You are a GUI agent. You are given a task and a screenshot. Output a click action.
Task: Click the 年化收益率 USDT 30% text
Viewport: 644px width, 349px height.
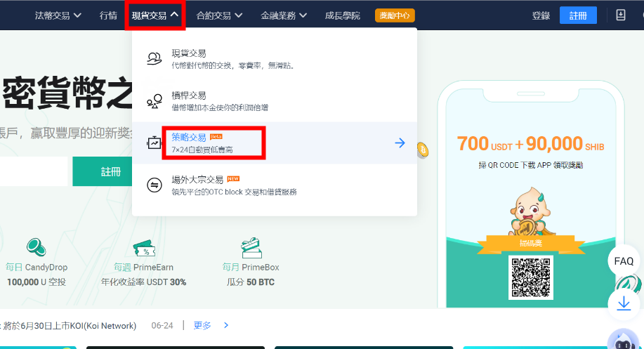[x=144, y=282]
